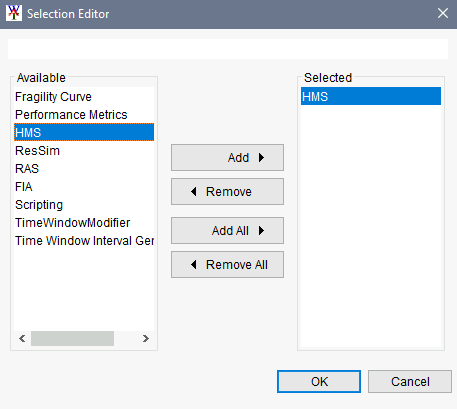Click the right scroll arrow of the Available list

coord(146,339)
